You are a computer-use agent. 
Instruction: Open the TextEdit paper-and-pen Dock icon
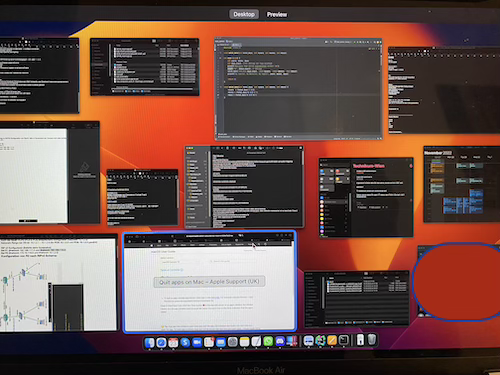(256, 342)
